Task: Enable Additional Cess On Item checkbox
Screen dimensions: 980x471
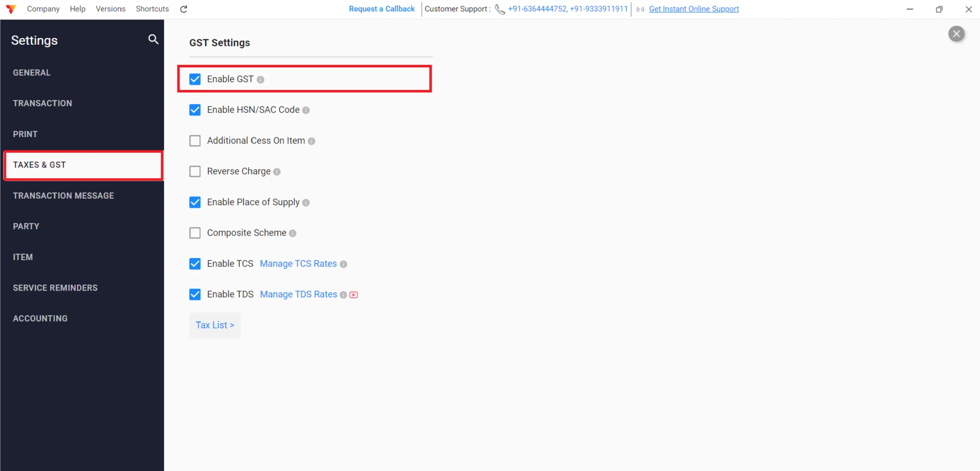Action: click(x=195, y=141)
